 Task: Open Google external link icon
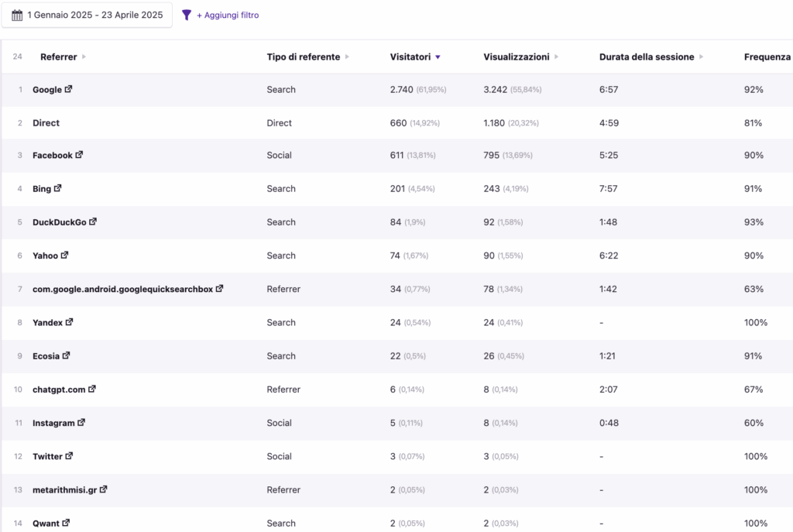click(x=68, y=89)
